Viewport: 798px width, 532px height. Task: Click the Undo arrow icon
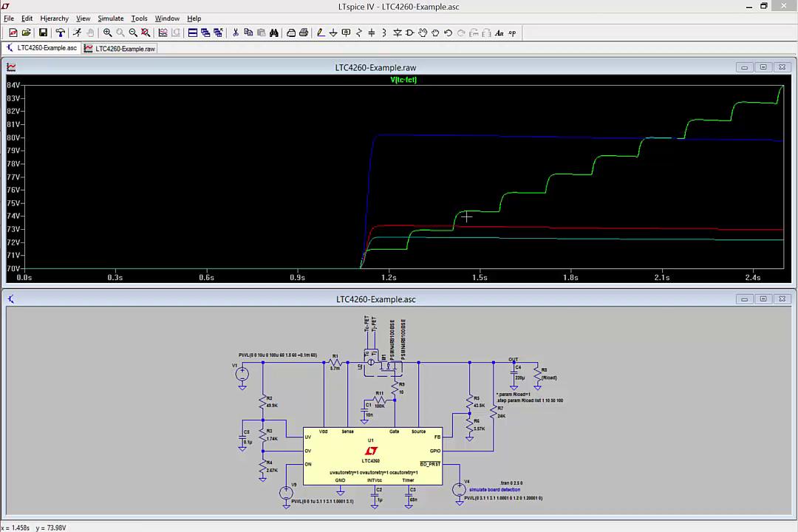point(448,33)
